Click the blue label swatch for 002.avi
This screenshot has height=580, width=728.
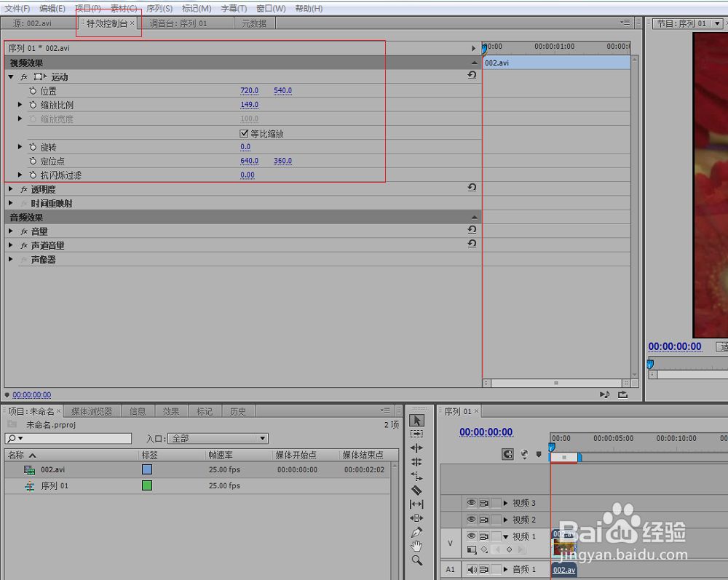point(147,470)
